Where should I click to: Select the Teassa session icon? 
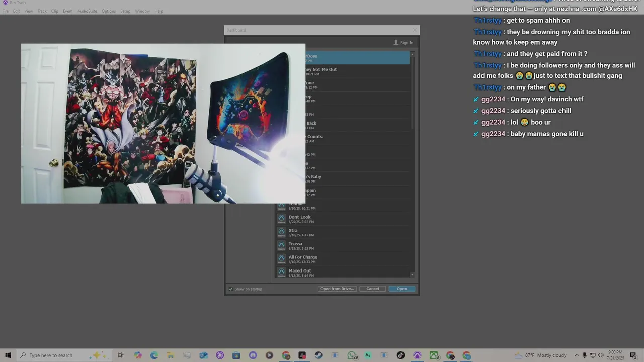point(281,246)
